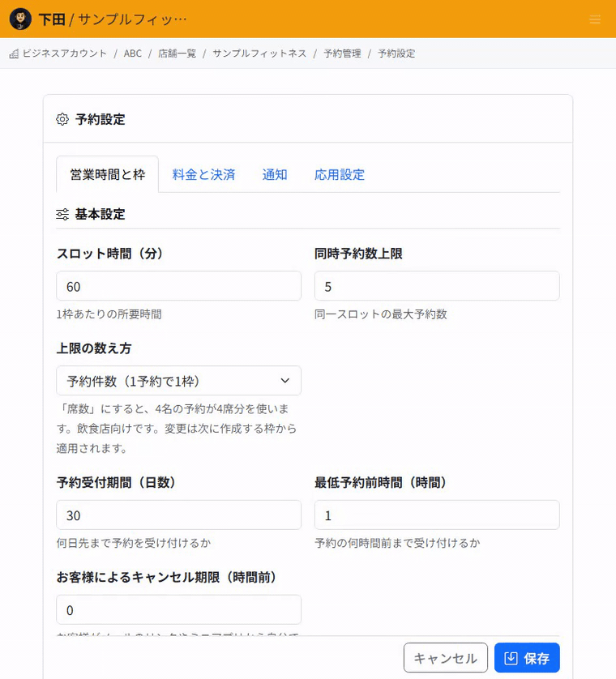Open the 上限の数え方 dropdown
Viewport: 616px width, 679px height.
(178, 381)
